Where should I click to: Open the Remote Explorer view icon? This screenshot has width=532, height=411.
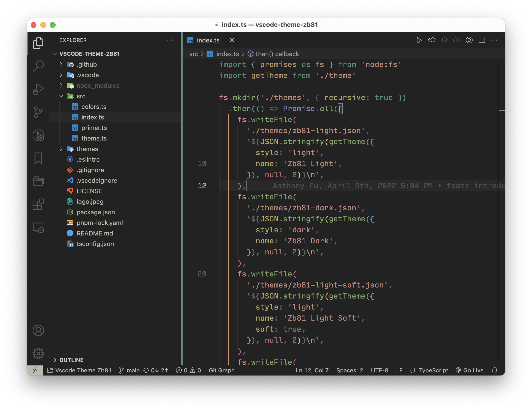tap(38, 228)
